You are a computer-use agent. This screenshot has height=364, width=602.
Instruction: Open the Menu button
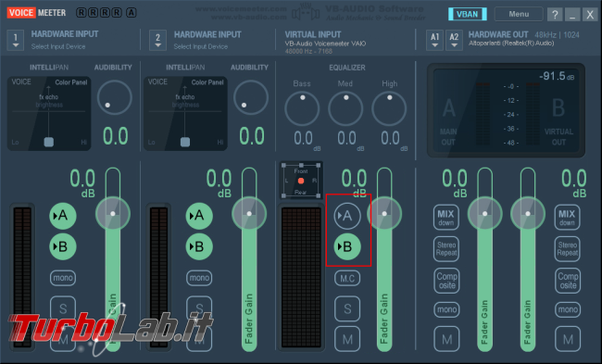(519, 14)
